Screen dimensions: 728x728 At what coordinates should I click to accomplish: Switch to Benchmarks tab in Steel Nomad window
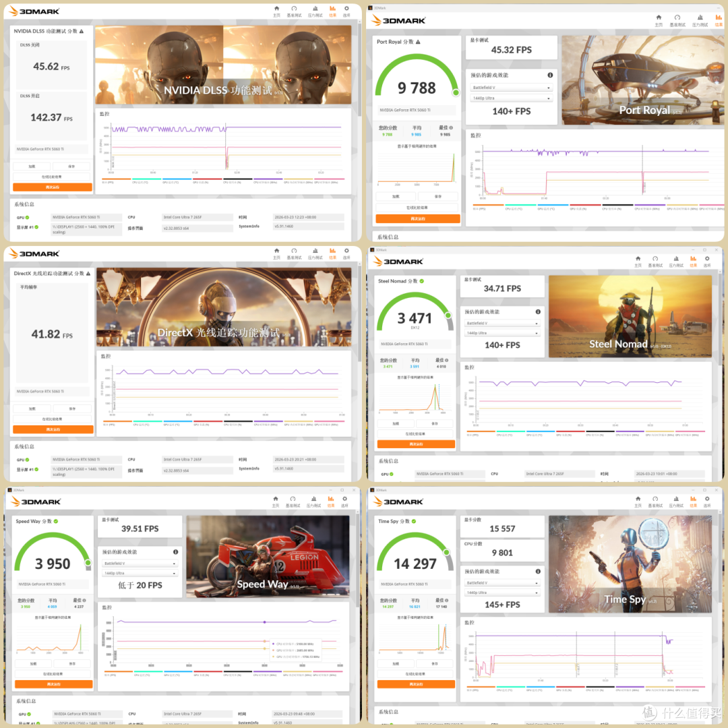655,262
